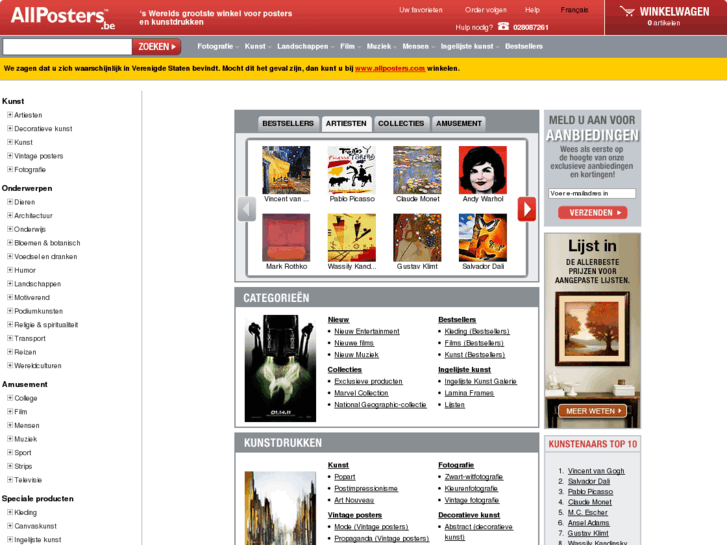727x545 pixels.
Task: Expand the Sport category
Action: (10, 452)
